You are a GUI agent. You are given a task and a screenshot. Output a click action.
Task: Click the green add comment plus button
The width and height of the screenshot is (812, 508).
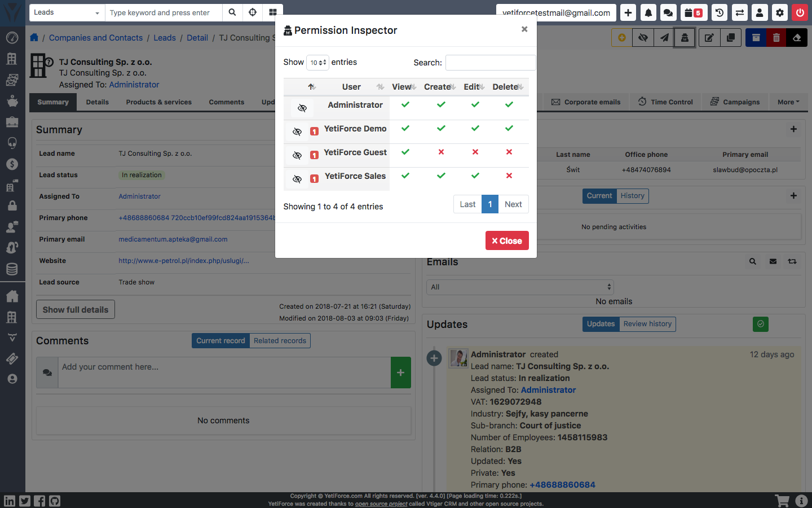click(x=401, y=373)
